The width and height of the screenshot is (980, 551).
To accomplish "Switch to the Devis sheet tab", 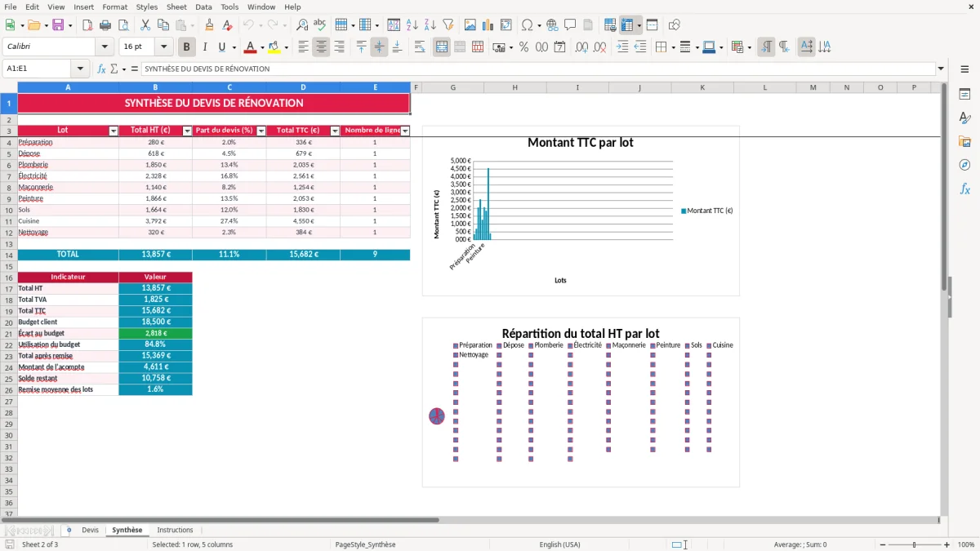I will coord(90,531).
